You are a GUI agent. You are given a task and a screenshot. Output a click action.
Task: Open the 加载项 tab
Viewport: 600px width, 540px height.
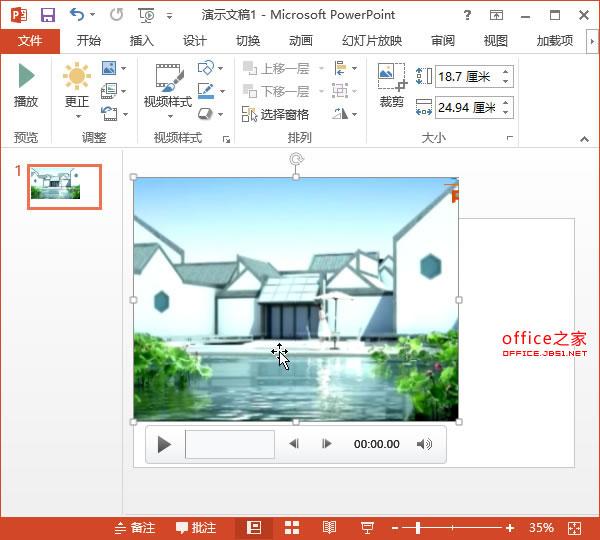click(555, 41)
